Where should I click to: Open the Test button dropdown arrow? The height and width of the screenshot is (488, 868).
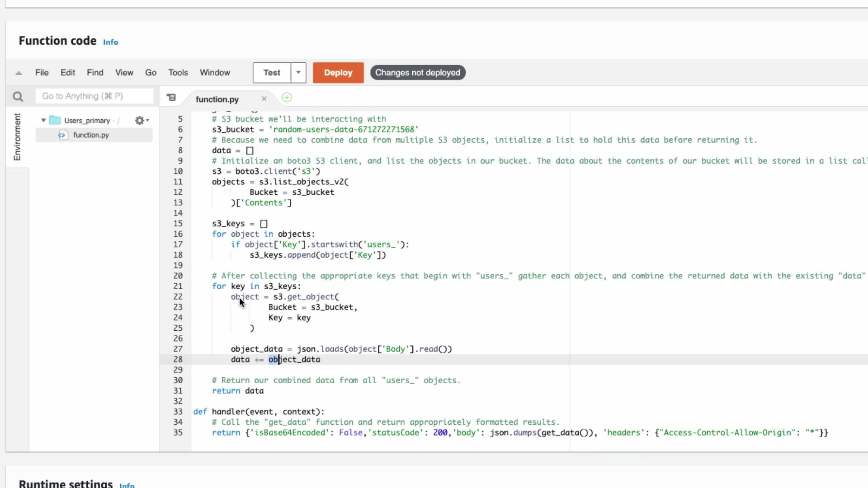pyautogui.click(x=298, y=73)
